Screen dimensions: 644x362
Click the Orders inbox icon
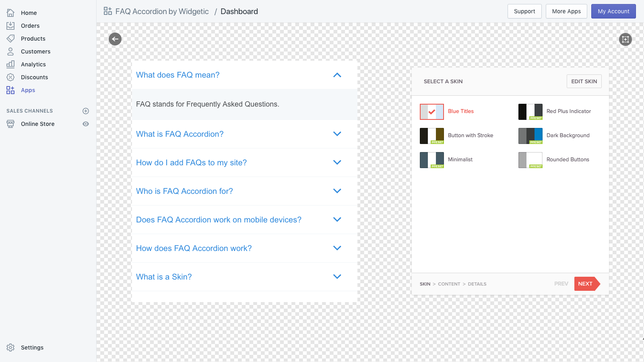click(x=10, y=26)
